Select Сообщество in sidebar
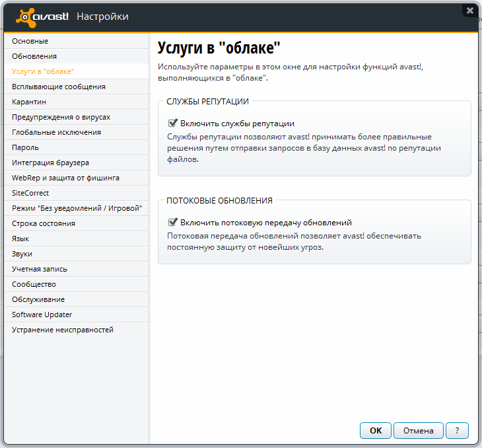This screenshot has height=448, width=482. [77, 284]
